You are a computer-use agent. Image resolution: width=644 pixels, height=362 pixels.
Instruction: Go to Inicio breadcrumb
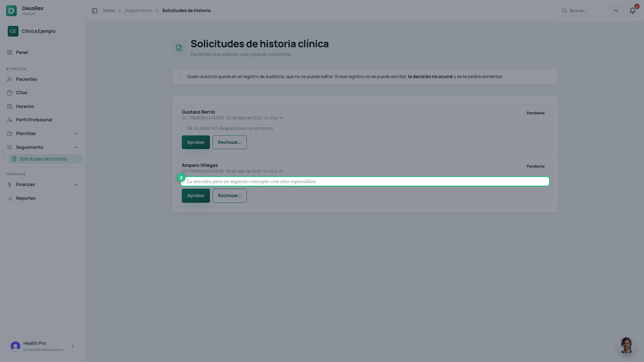click(x=109, y=11)
